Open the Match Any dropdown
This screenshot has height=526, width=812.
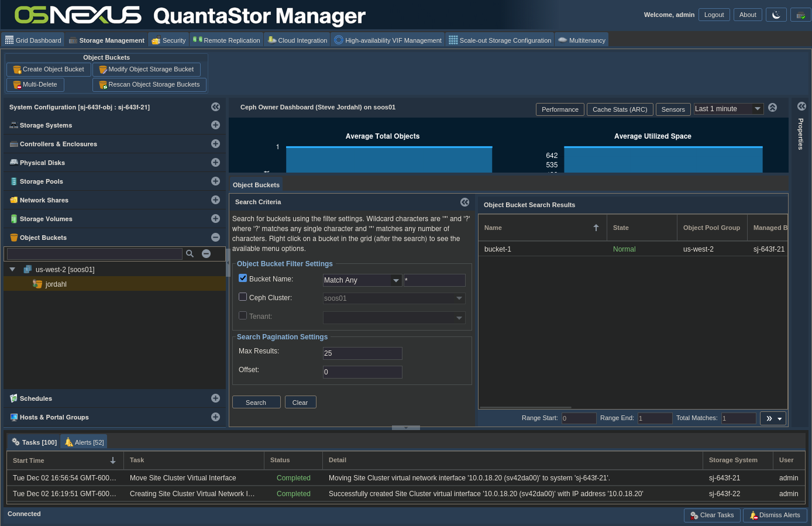coord(396,280)
